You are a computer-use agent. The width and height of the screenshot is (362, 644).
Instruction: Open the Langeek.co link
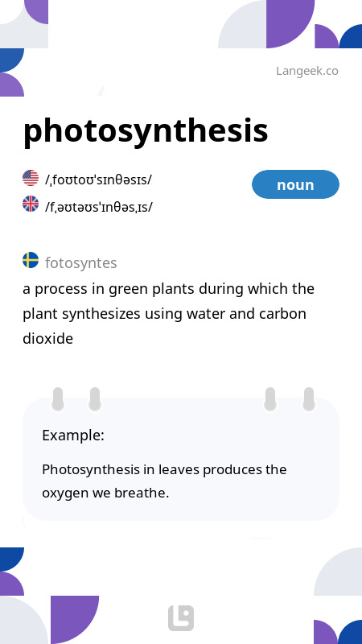tap(307, 71)
